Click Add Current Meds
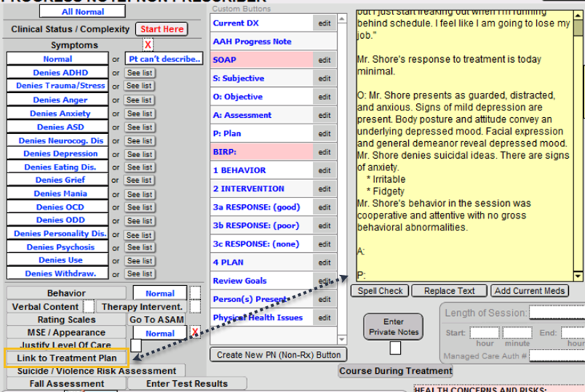585x392 pixels. pos(529,291)
